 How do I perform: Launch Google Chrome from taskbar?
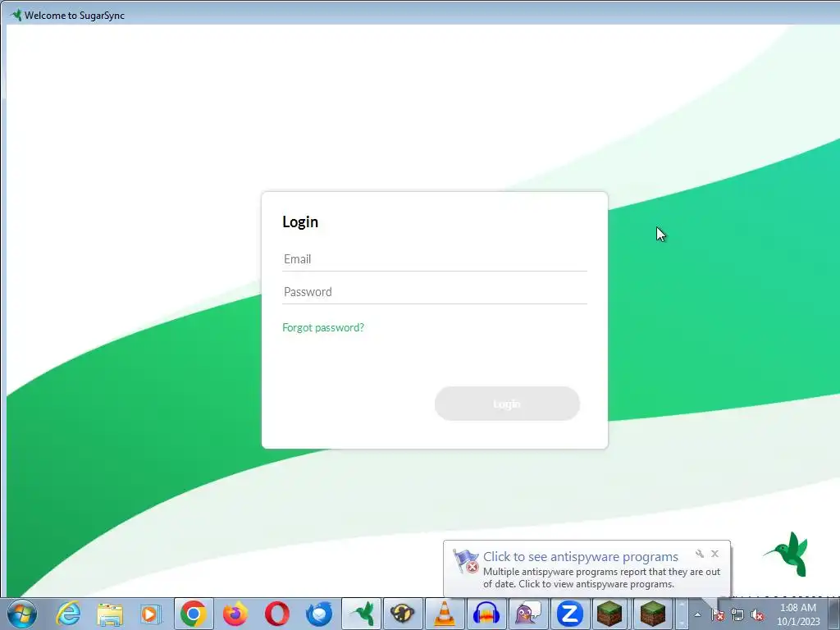[194, 614]
